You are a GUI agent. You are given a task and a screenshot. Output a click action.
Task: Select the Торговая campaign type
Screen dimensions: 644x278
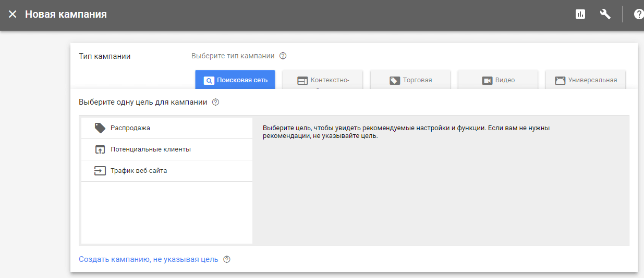click(x=410, y=80)
